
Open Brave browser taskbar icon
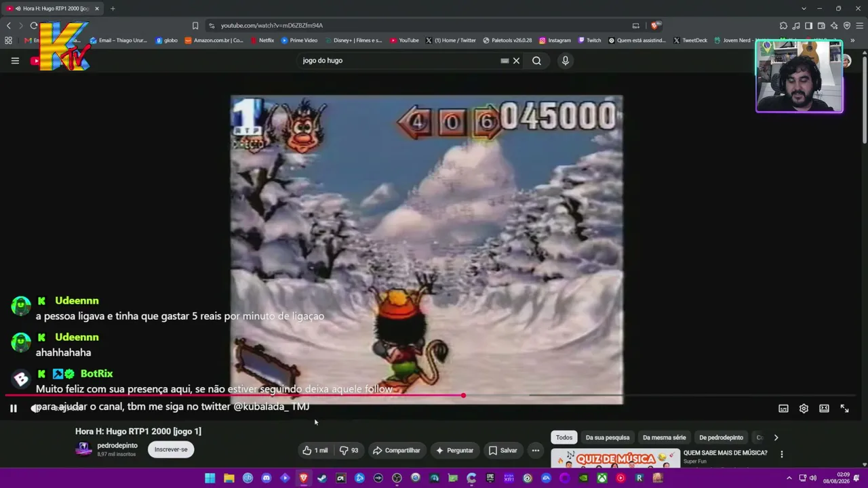(x=303, y=478)
